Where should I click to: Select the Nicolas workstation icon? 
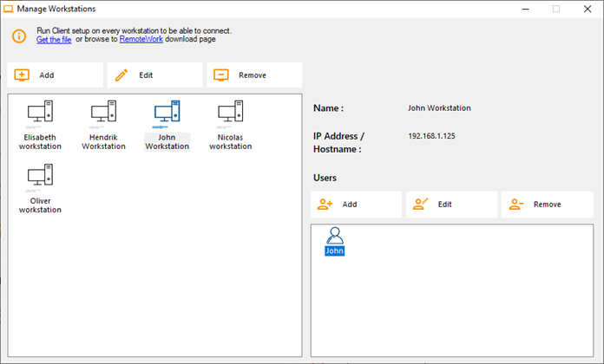click(230, 115)
